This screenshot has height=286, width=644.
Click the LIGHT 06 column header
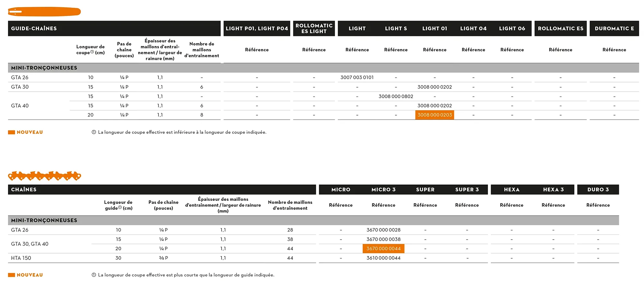512,28
